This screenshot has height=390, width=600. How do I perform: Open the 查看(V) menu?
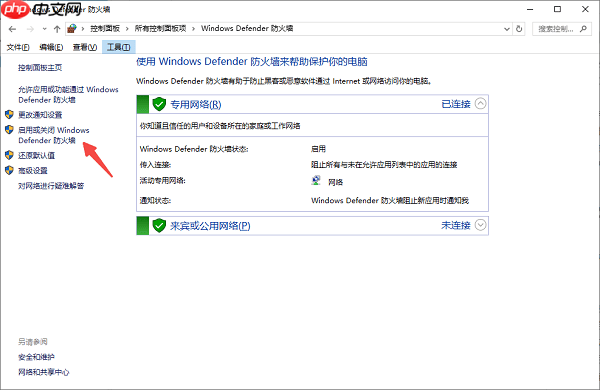(x=85, y=47)
